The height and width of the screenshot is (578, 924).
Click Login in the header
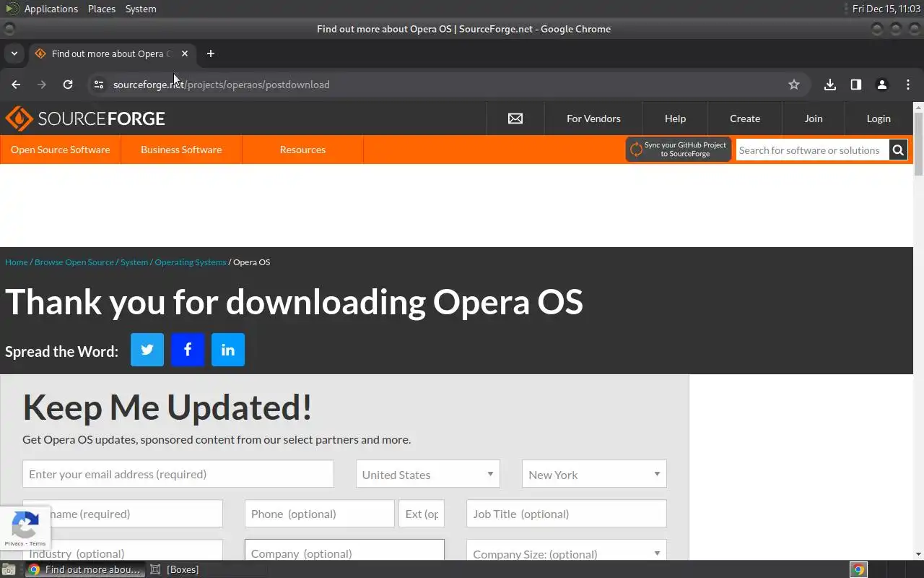coord(879,118)
